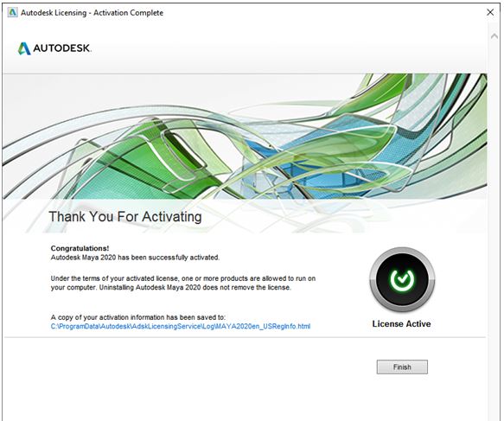Click the 'Autodesk Licensing - Activation Complete' title text
This screenshot has height=421, width=504.
tap(92, 13)
